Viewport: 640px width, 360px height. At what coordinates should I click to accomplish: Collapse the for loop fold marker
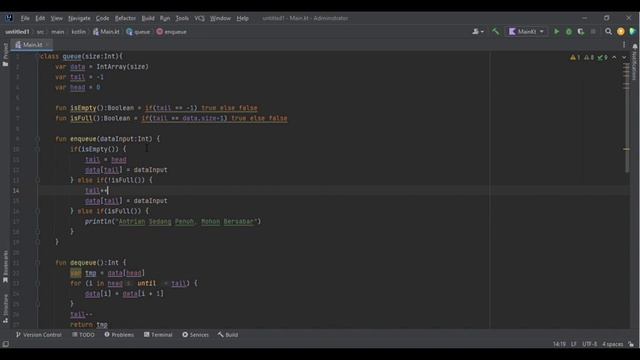38,283
